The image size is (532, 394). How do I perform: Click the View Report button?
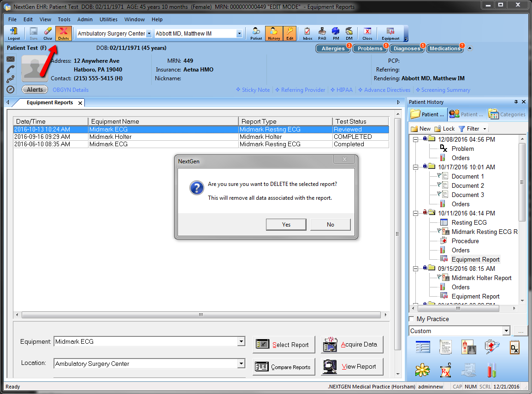pyautogui.click(x=352, y=367)
